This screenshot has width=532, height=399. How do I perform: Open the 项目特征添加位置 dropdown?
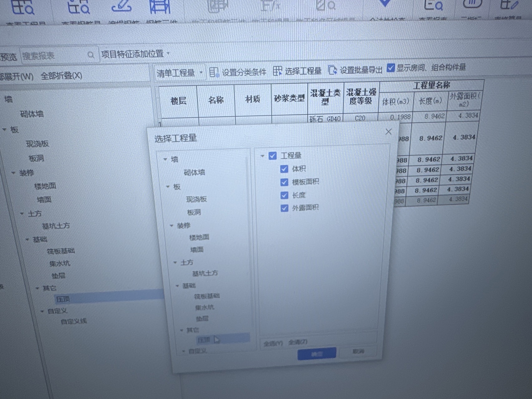point(136,54)
